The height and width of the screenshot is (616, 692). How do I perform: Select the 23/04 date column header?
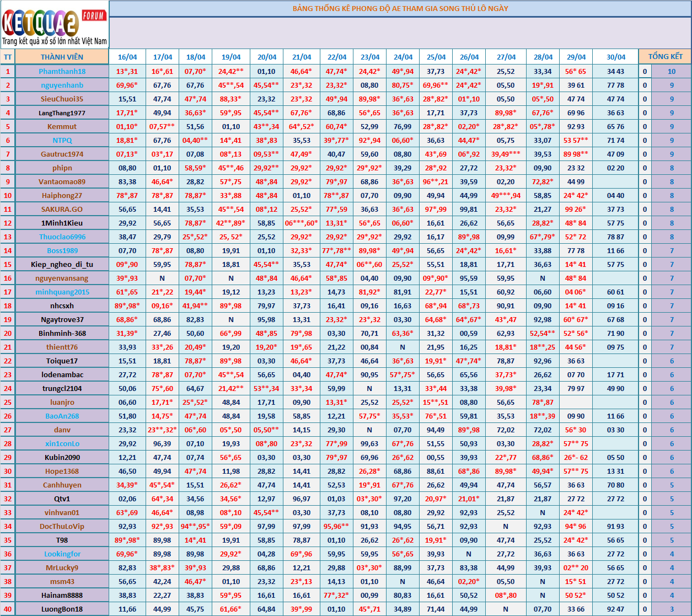pyautogui.click(x=370, y=57)
